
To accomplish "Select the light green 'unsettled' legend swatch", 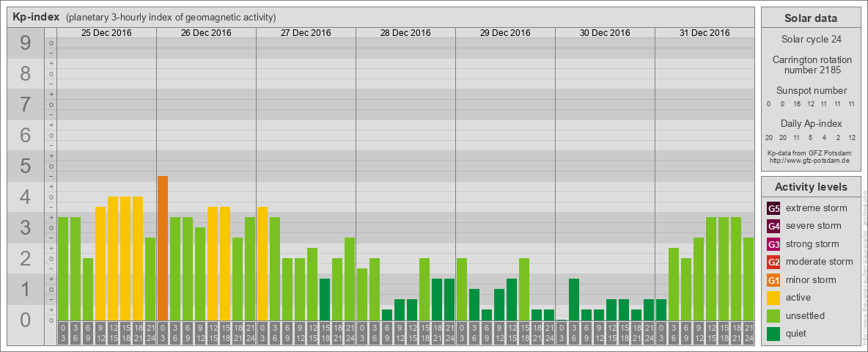I will 773,315.
